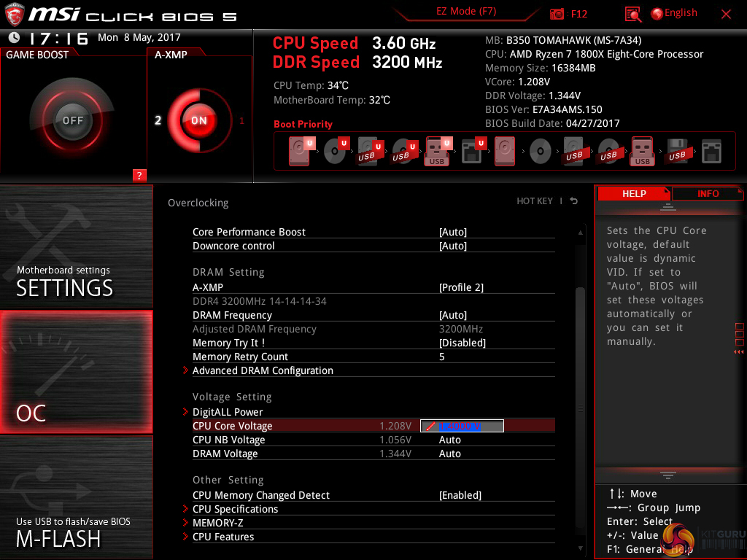The width and height of the screenshot is (747, 560).
Task: Click the globe language icon
Action: [x=657, y=14]
